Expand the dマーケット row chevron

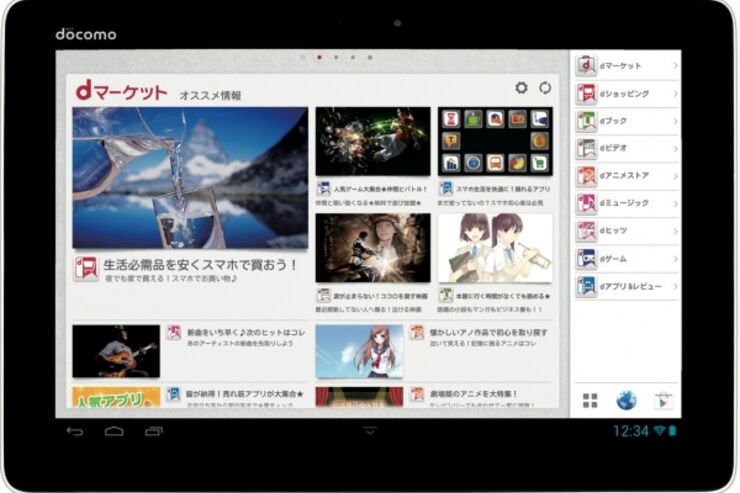[x=675, y=66]
